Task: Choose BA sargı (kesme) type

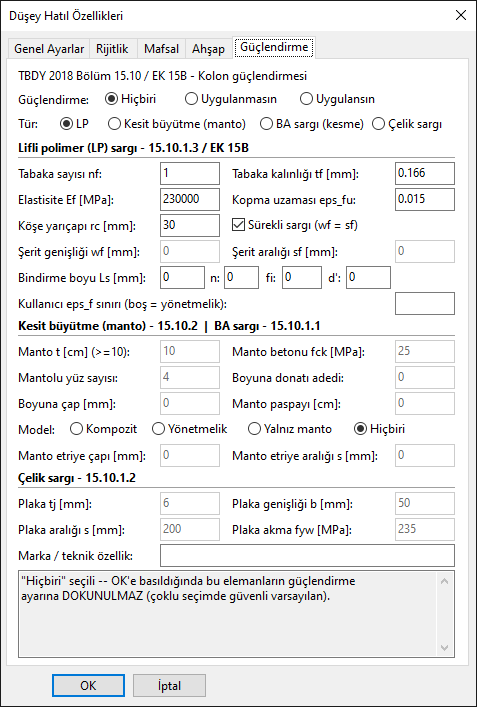Action: pos(312,124)
